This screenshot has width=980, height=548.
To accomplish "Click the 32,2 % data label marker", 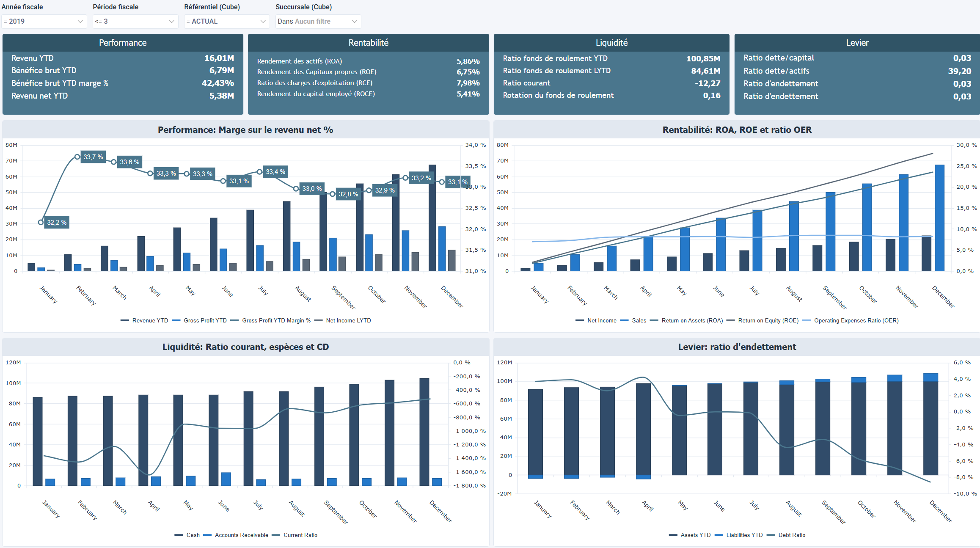I will pos(57,222).
